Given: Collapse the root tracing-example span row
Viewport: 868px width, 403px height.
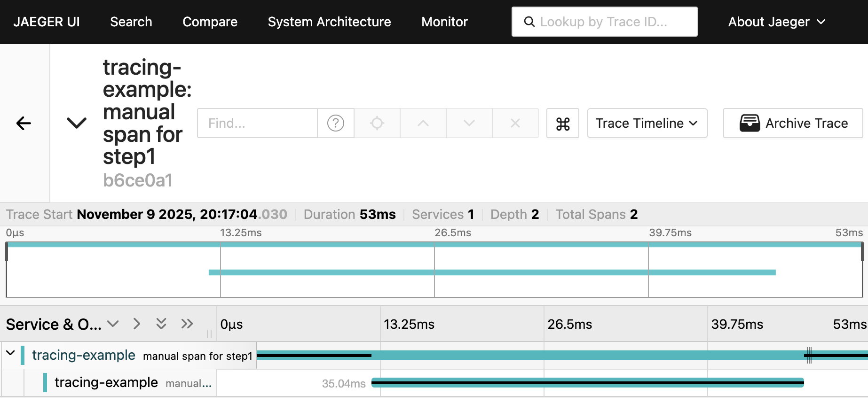Looking at the screenshot, I should (10, 353).
